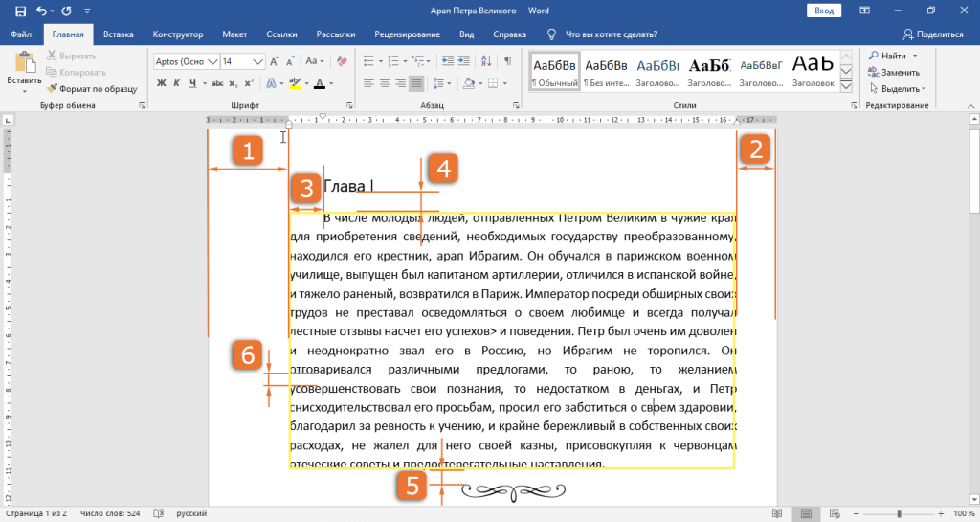This screenshot has height=522, width=980.
Task: Click the Заменить button
Action: (894, 73)
